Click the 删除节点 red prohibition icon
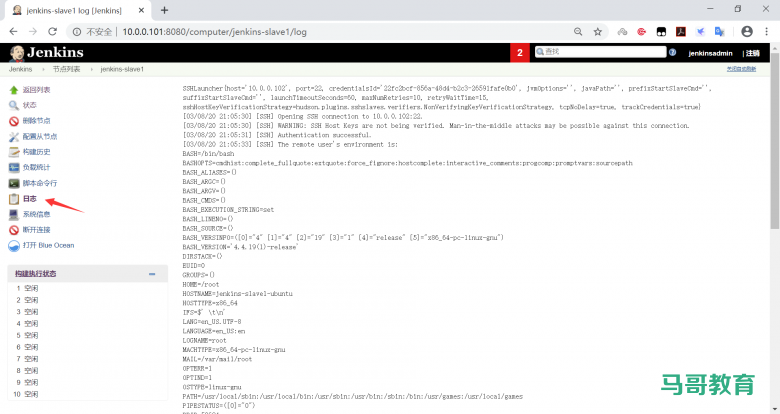This screenshot has width=780, height=414. (14, 121)
